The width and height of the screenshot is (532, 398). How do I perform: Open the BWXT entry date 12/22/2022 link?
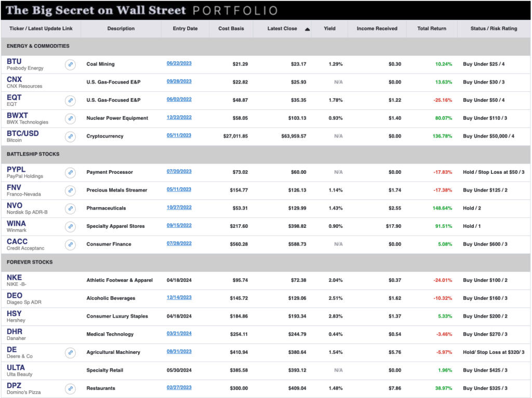pyautogui.click(x=179, y=117)
